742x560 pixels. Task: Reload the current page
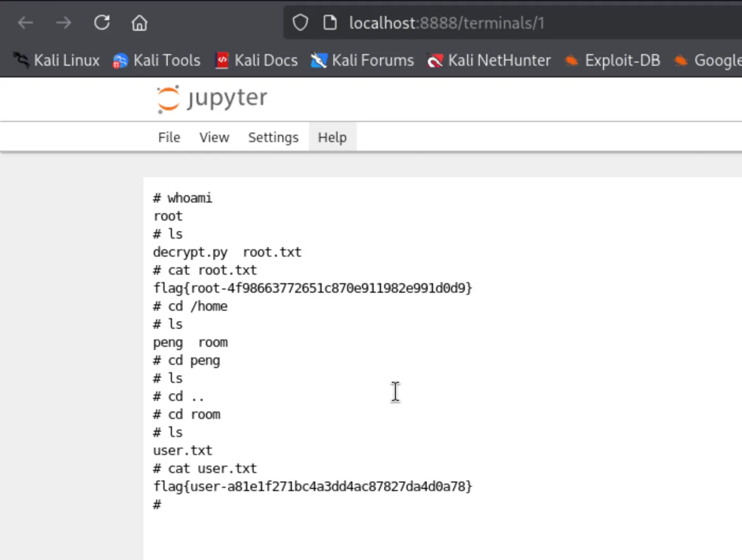[102, 23]
